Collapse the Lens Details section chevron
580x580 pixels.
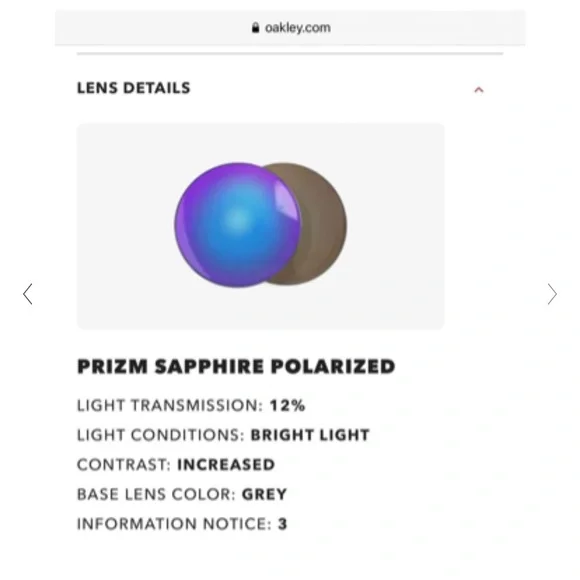point(479,90)
